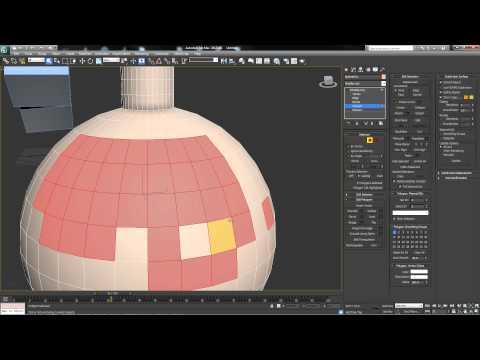Expand the Soft Selection rollout
480x360 pixels.
point(364,194)
